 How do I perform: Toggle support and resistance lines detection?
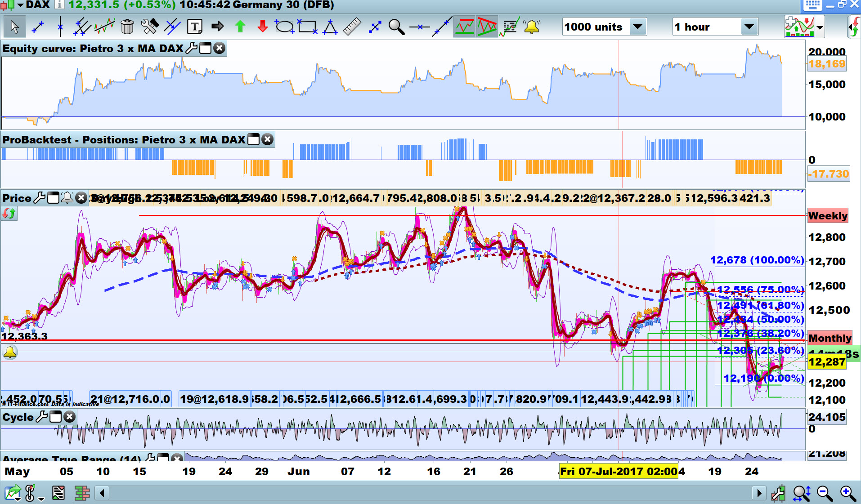464,27
